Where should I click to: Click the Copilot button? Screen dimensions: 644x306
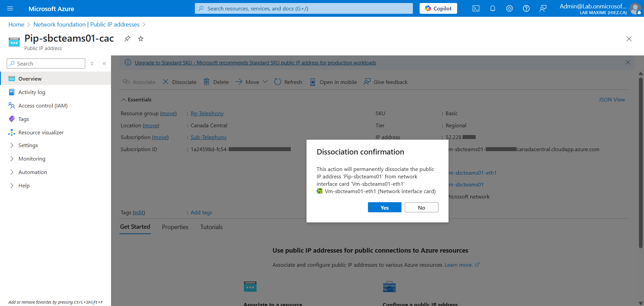(x=438, y=9)
